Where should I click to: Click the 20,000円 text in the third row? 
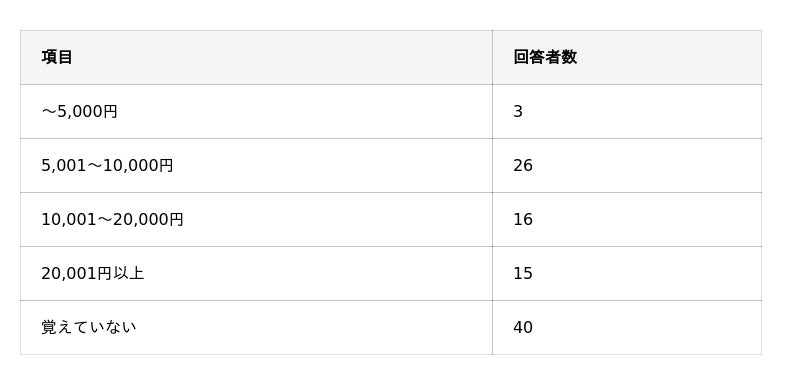click(148, 219)
